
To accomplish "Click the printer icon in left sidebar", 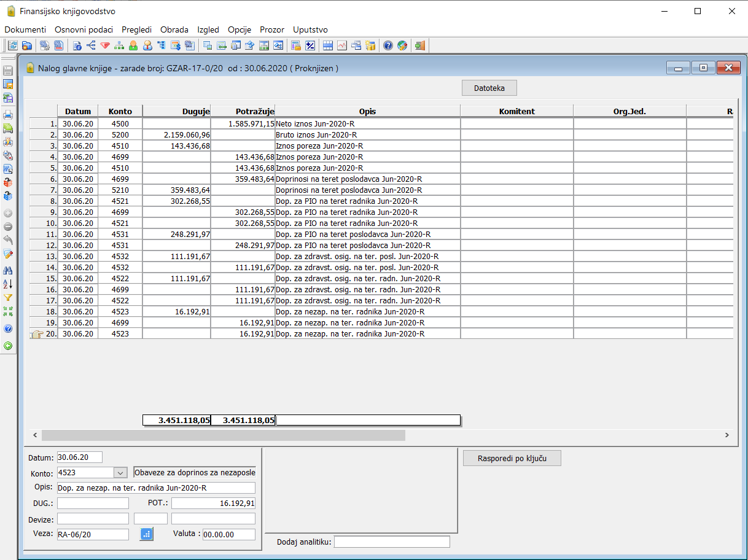I will (8, 115).
